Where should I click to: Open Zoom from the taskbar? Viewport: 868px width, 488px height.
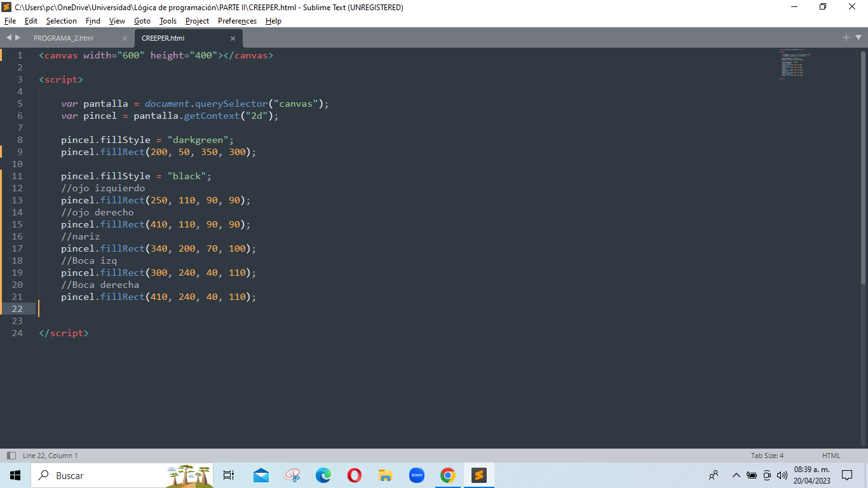417,475
